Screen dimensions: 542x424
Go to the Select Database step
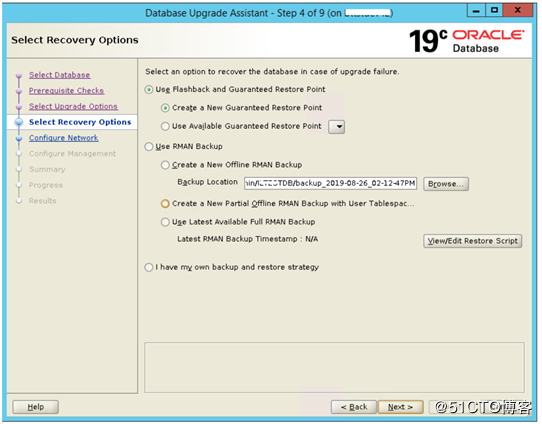point(59,75)
